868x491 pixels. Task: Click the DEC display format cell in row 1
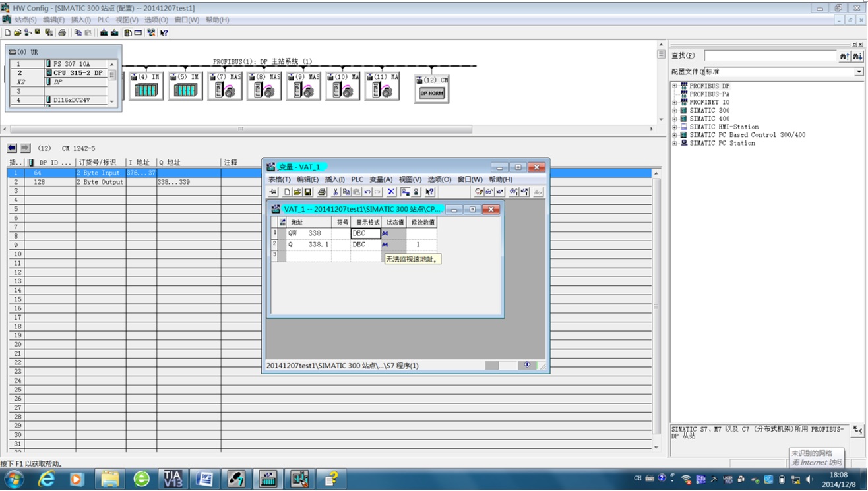click(x=366, y=233)
